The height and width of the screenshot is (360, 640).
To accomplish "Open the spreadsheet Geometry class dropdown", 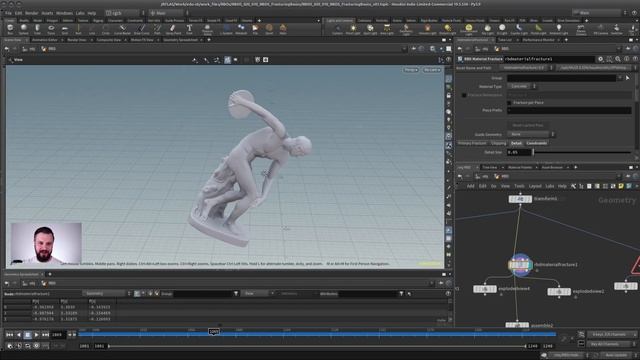I will (106, 293).
